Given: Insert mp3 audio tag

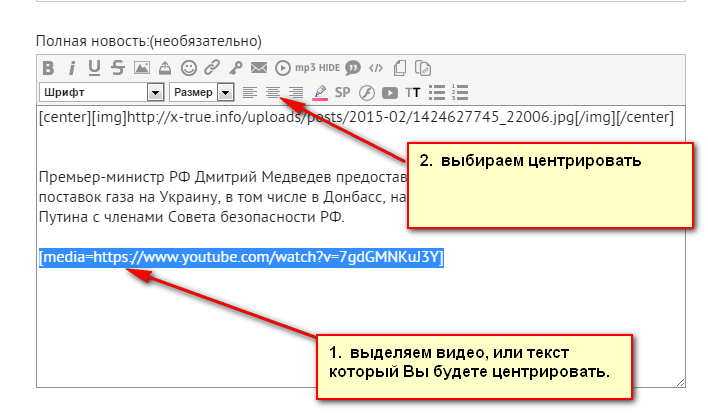Looking at the screenshot, I should (305, 69).
